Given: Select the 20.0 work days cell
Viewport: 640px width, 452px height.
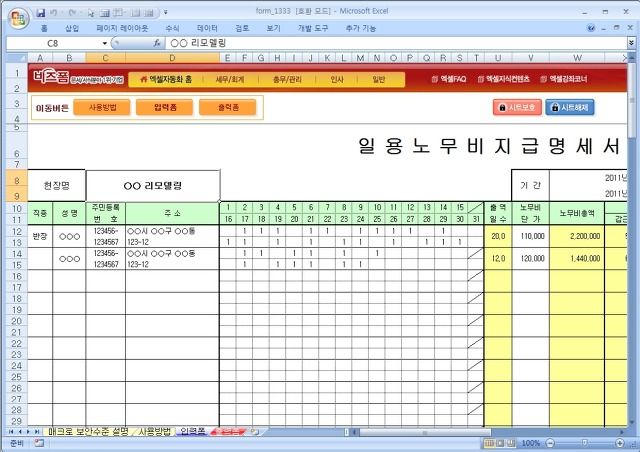Looking at the screenshot, I should pyautogui.click(x=498, y=236).
